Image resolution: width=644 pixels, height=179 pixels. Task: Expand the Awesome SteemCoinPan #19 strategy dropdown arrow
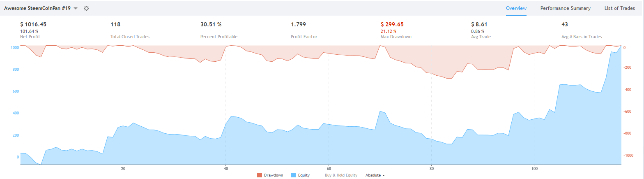[x=76, y=9]
